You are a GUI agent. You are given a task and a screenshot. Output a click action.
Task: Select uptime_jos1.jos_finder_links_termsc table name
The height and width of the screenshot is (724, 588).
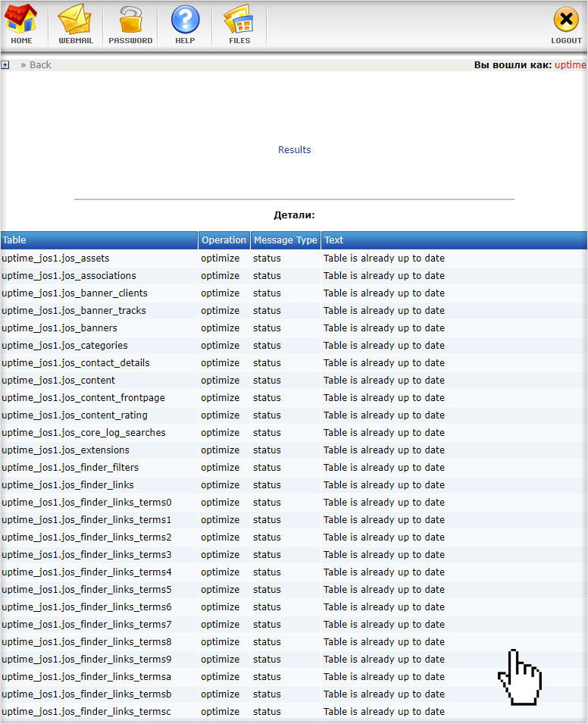[x=86, y=712]
